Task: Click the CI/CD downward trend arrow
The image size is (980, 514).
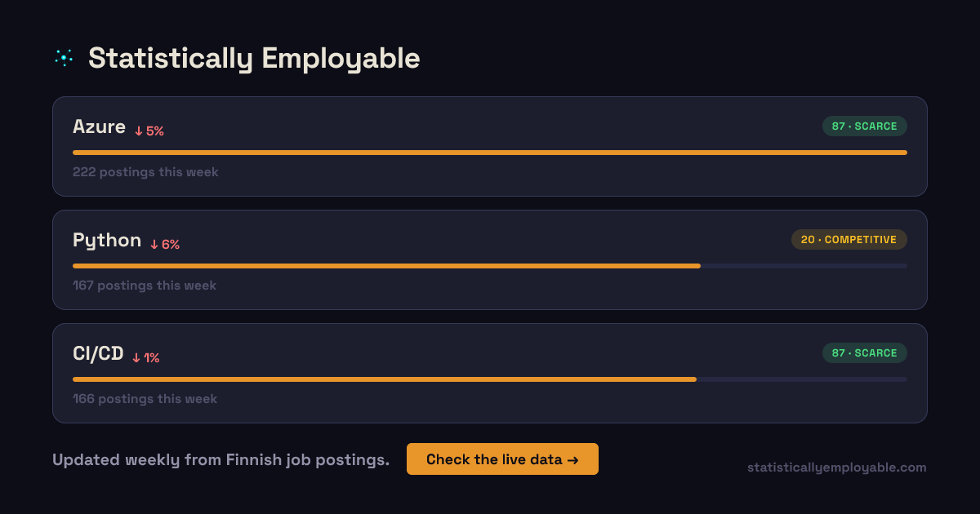Action: [x=136, y=358]
